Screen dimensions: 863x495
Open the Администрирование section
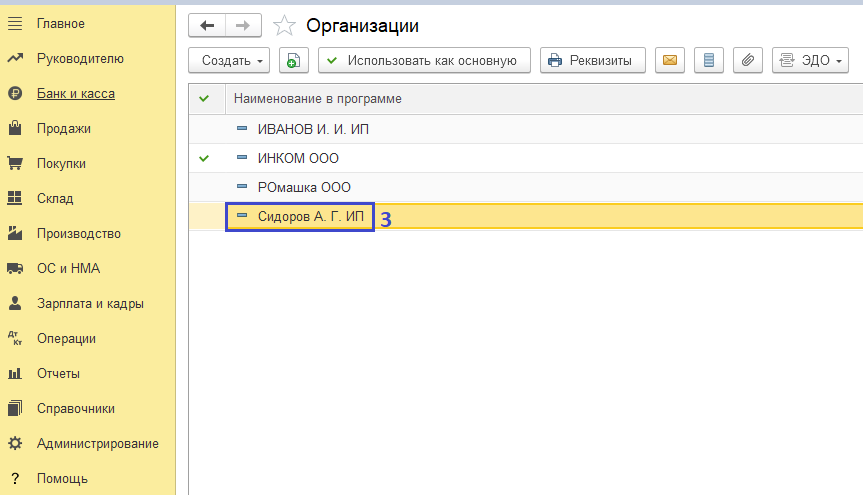[97, 443]
